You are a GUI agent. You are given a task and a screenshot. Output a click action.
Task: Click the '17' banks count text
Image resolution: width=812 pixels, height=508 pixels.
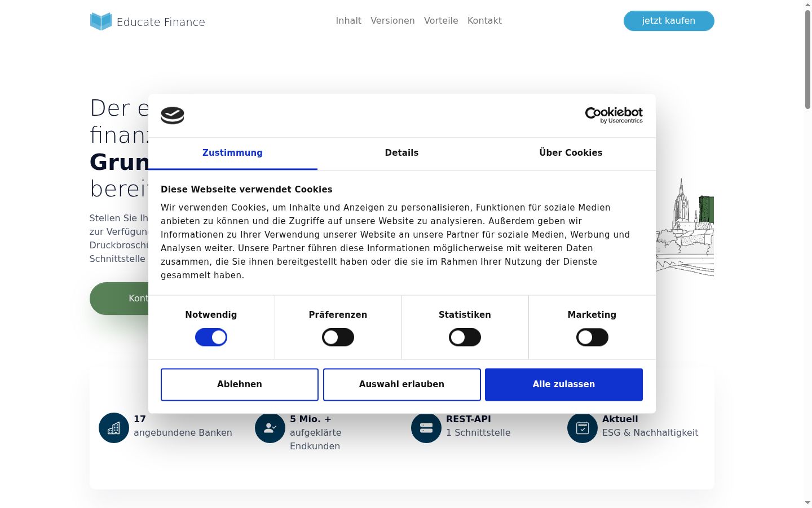(x=140, y=419)
